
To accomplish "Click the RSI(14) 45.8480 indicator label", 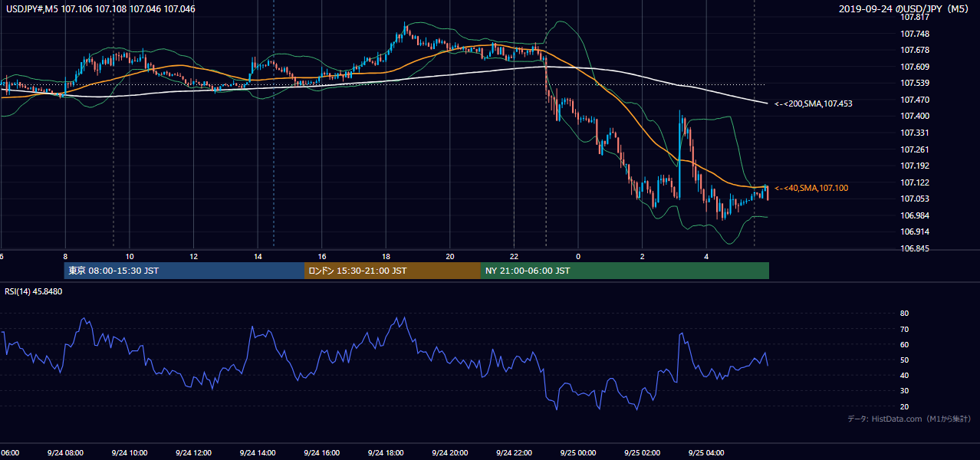I will point(34,291).
